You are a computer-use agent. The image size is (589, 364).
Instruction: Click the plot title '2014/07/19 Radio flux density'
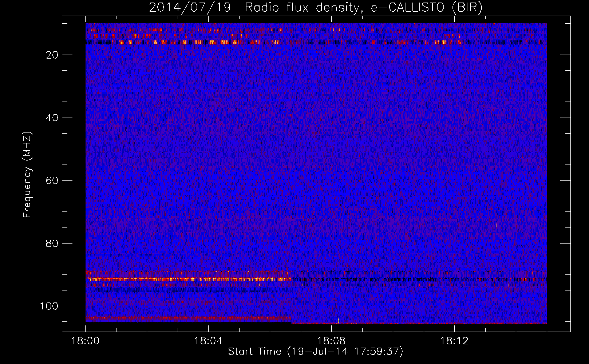pos(316,7)
